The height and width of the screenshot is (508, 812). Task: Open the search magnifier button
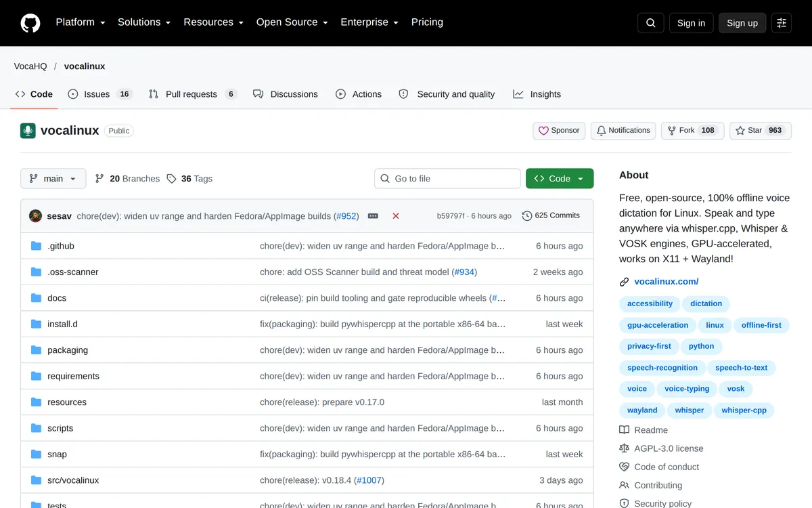coord(651,23)
